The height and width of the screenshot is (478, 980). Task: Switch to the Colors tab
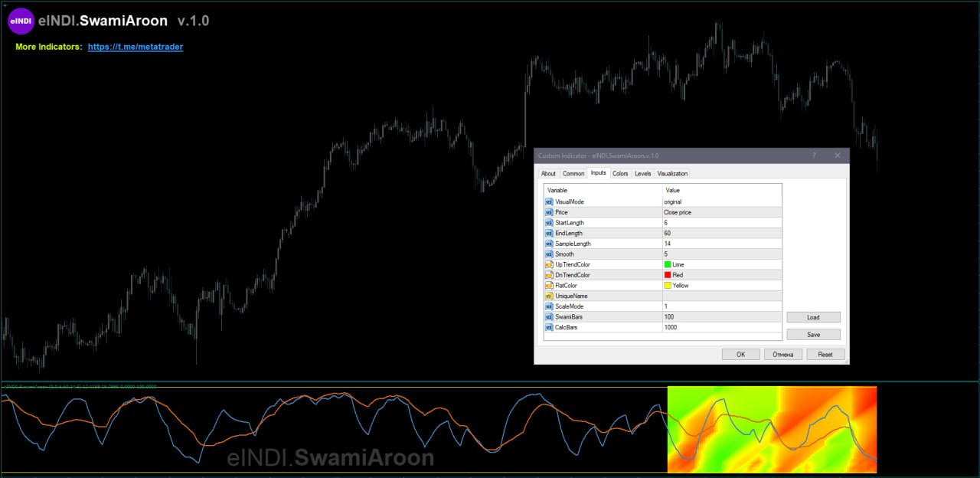point(620,174)
